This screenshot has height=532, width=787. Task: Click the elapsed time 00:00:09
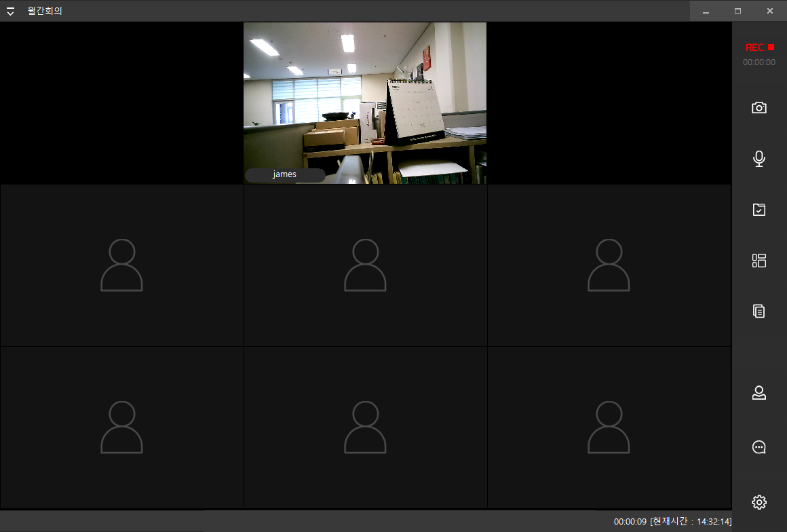pyautogui.click(x=630, y=522)
